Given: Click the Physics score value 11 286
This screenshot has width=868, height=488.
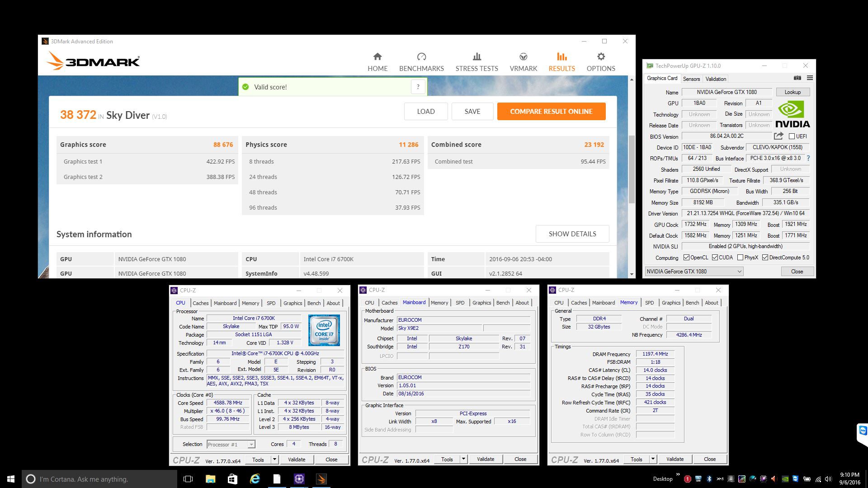Looking at the screenshot, I should pos(409,145).
